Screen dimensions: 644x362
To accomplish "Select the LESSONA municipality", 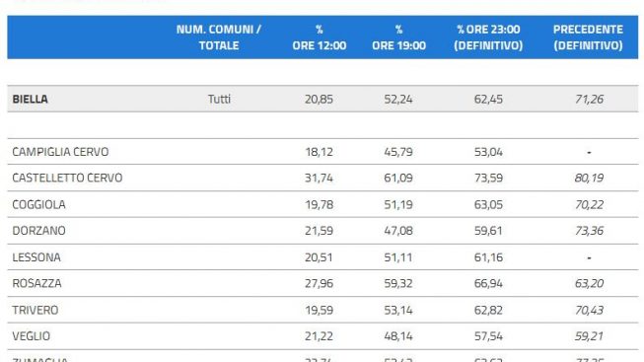I will 36,257.
